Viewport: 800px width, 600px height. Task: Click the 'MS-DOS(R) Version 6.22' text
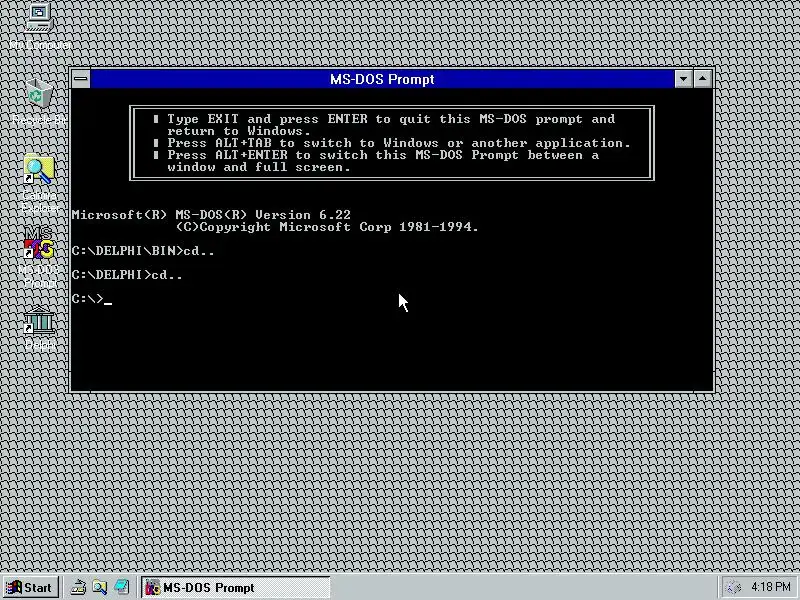[263, 215]
